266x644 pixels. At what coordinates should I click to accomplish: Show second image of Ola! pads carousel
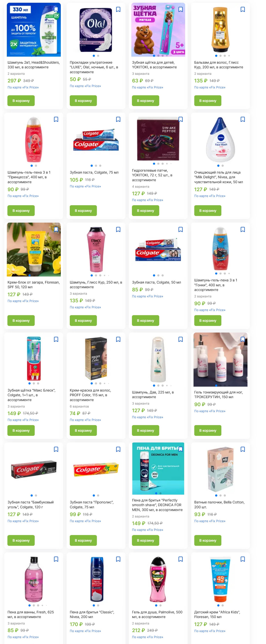tap(98, 56)
